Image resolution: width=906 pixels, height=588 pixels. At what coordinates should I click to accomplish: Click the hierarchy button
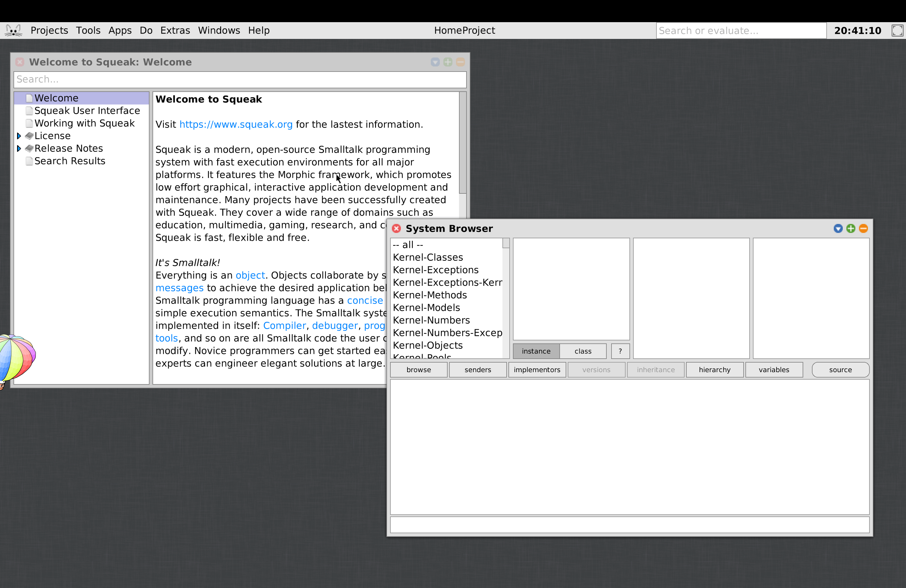715,370
